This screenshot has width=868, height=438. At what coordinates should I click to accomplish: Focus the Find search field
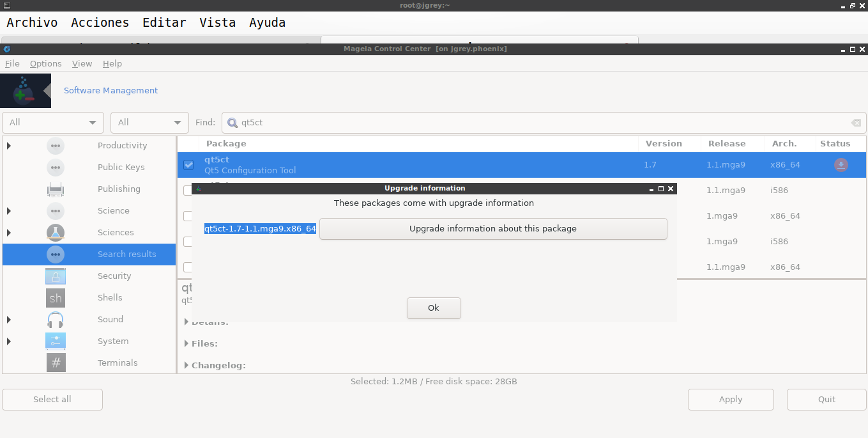pyautogui.click(x=544, y=123)
